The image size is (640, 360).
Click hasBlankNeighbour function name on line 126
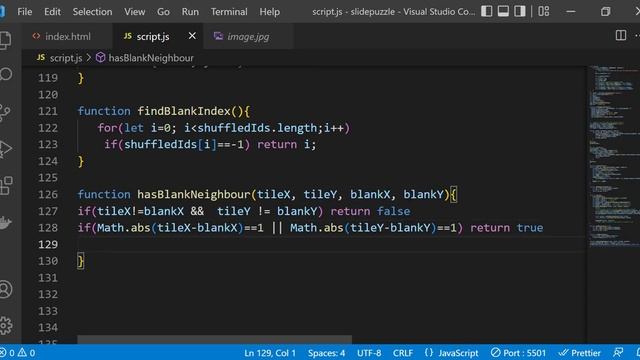[x=193, y=194]
